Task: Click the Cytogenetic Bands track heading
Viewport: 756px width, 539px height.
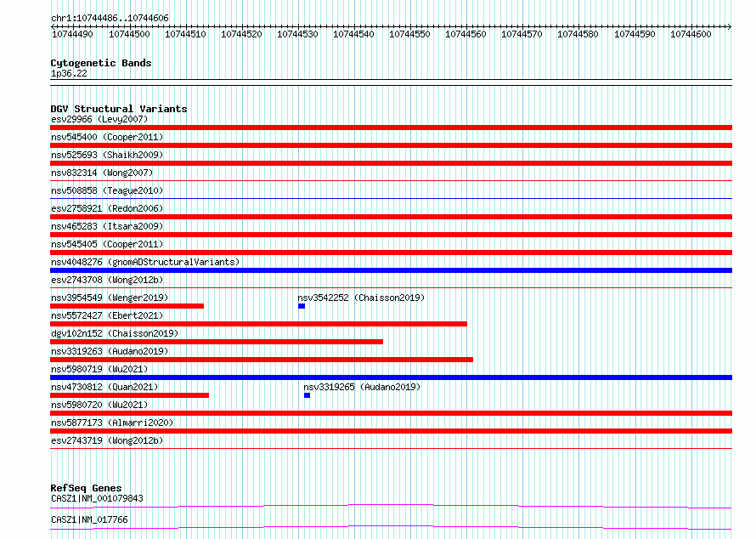Action: point(101,63)
